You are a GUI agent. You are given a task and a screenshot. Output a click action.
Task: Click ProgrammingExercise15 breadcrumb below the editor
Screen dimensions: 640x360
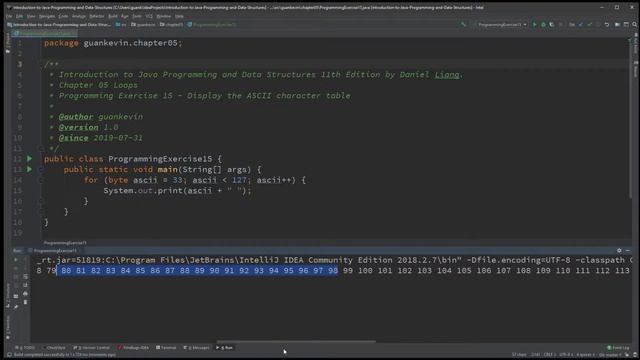point(65,243)
